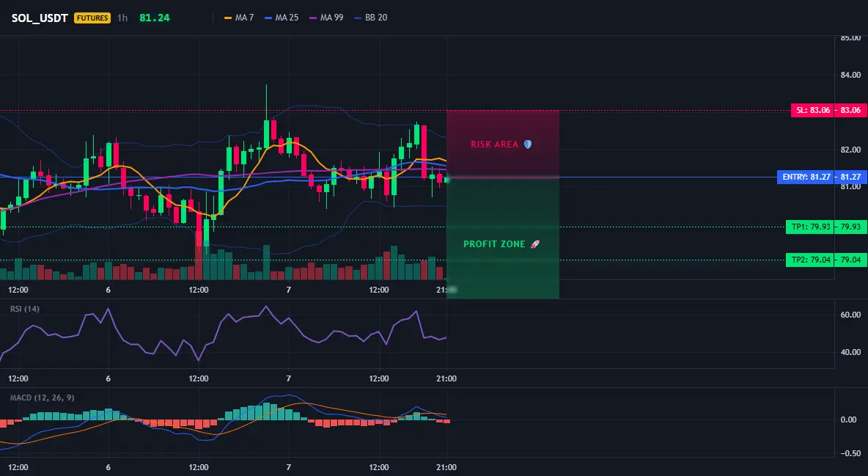Click the 83.06 red price tag
Viewport: 868px width, 476px height.
click(851, 110)
